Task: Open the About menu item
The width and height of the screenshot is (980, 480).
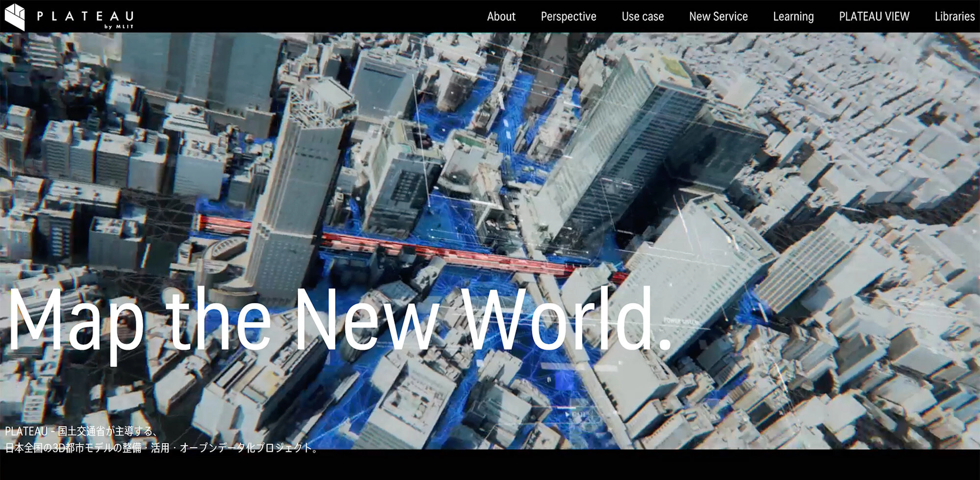Action: point(501,16)
